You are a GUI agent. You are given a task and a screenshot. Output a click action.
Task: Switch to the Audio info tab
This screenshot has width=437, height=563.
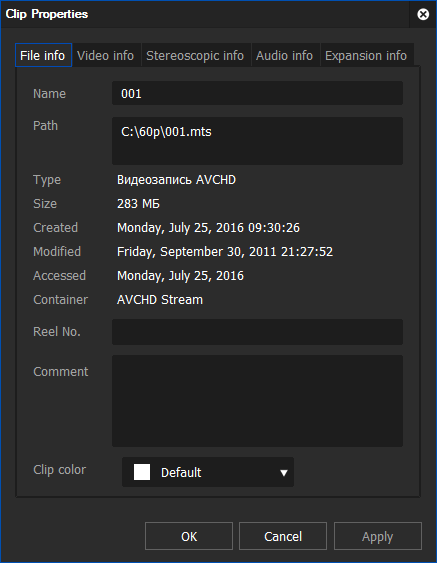pos(284,56)
